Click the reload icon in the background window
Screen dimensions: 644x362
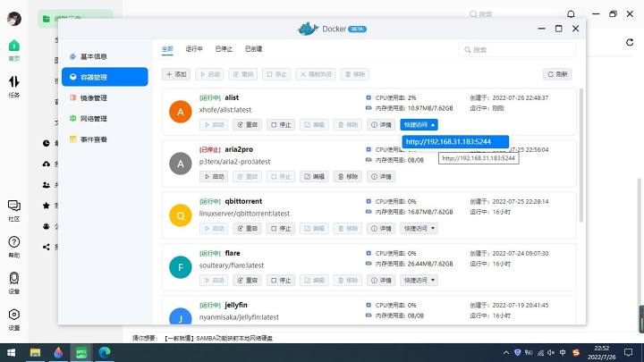point(630,42)
